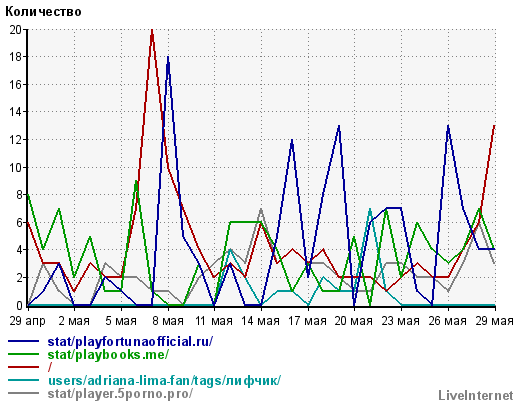Click the "14 мая" axis date label
Image resolution: width=520 pixels, height=405 pixels.
pos(261,321)
